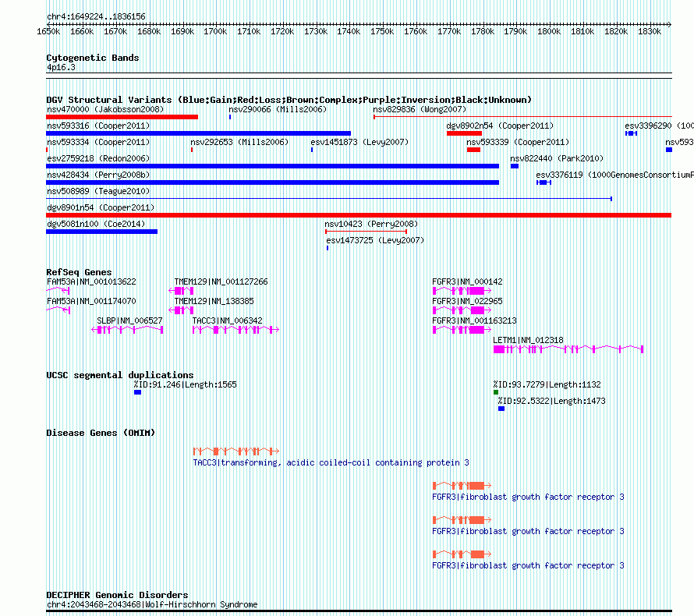Image resolution: width=694 pixels, height=616 pixels.
Task: Select the nsv10423 (Perry2008) red span
Action: coord(366,232)
